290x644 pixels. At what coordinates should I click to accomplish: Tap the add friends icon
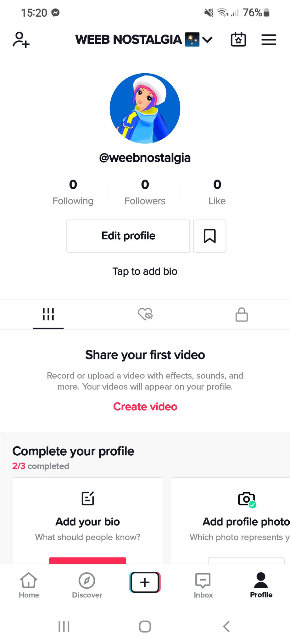[x=21, y=40]
